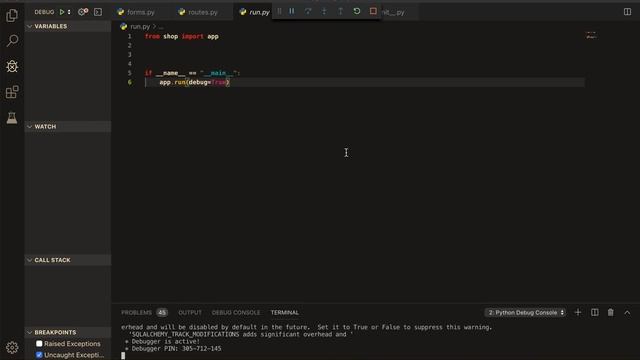Open the Python Debug Console terminal dropdown
640x360 pixels.
click(x=525, y=313)
